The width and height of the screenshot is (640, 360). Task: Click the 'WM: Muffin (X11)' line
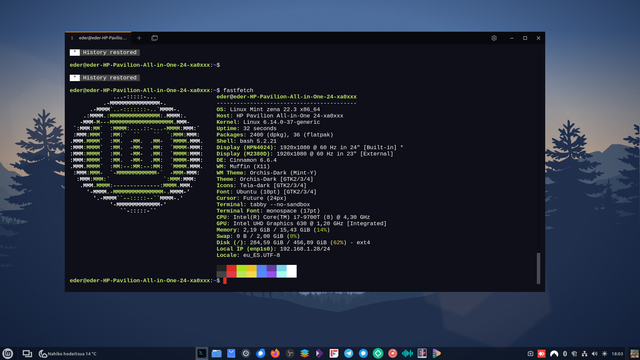[x=243, y=167]
